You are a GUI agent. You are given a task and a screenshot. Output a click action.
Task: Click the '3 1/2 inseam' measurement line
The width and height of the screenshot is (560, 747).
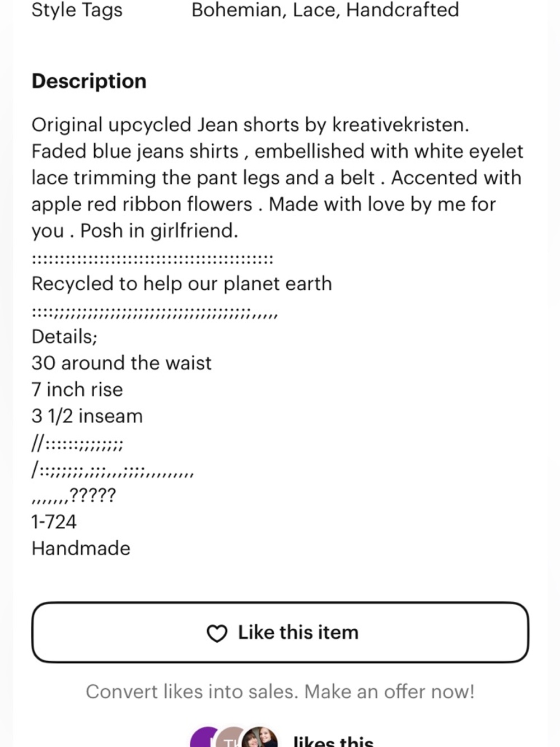(x=87, y=416)
